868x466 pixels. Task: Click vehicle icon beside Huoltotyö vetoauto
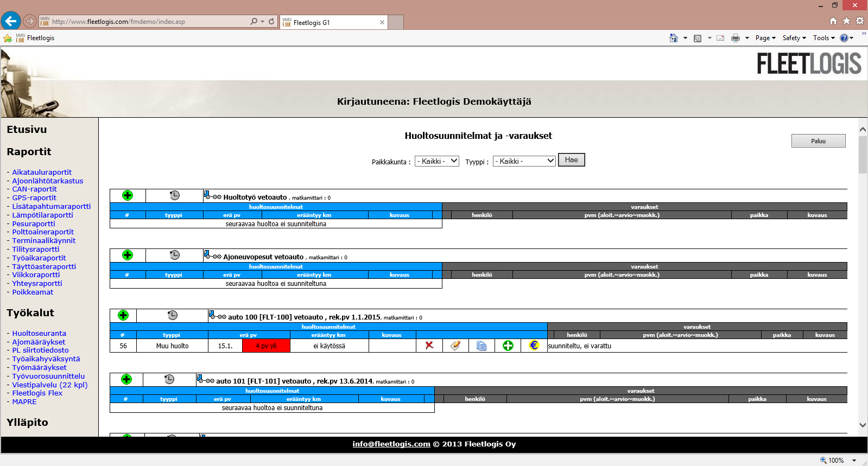pos(212,195)
